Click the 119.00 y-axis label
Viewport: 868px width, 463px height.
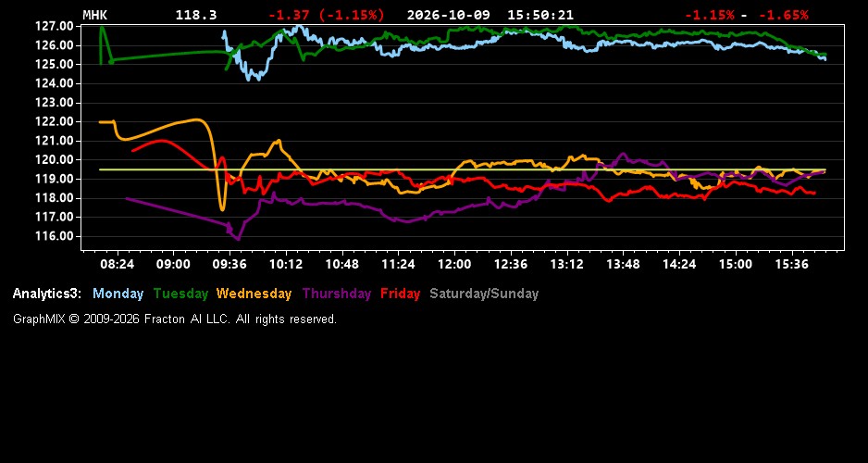(55, 179)
